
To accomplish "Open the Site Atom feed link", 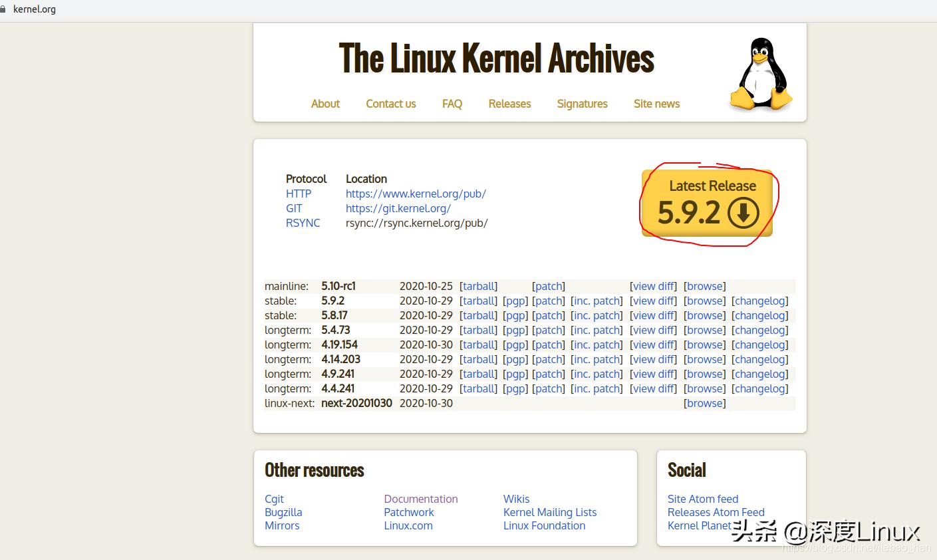I will (703, 499).
